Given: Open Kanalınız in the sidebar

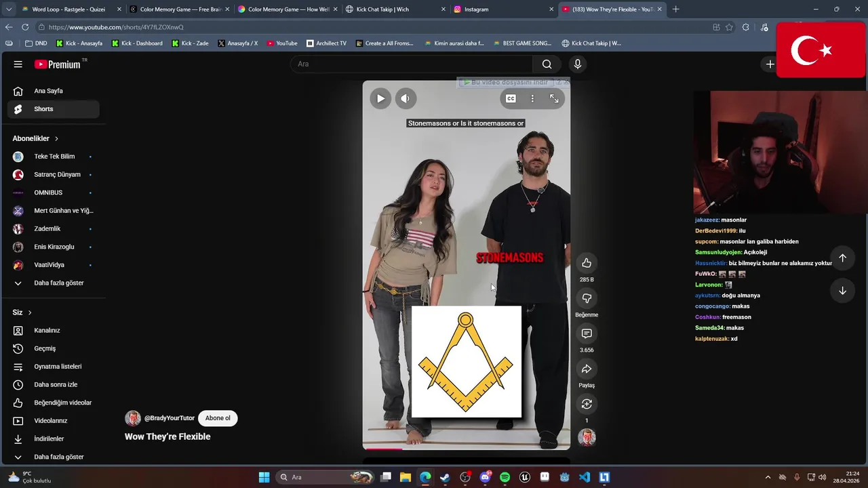Looking at the screenshot, I should coord(53,331).
